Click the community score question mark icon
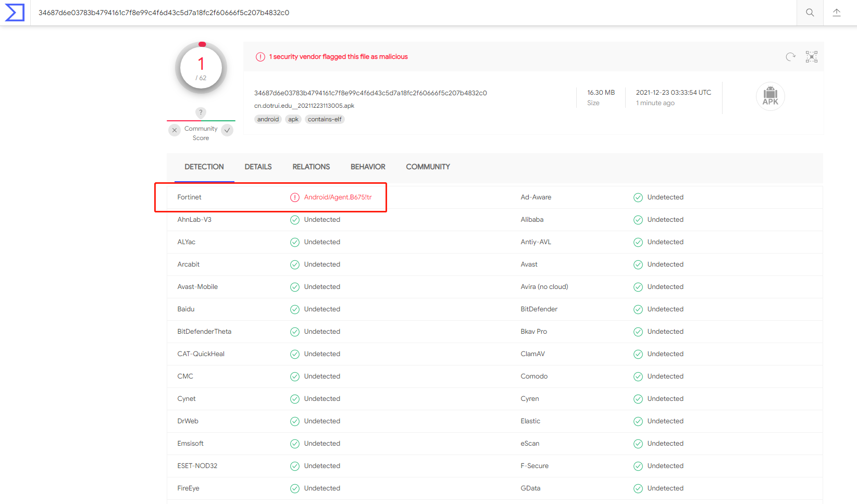The width and height of the screenshot is (857, 504). coord(201,112)
